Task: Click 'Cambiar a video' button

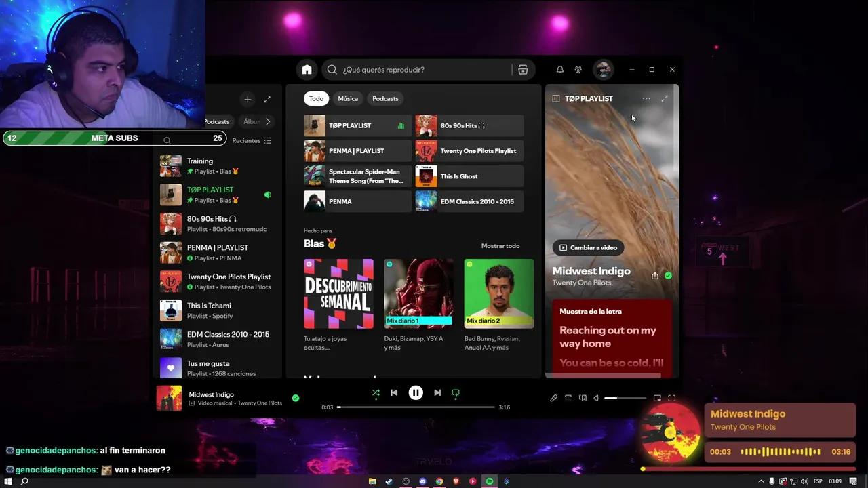Action: (x=588, y=247)
